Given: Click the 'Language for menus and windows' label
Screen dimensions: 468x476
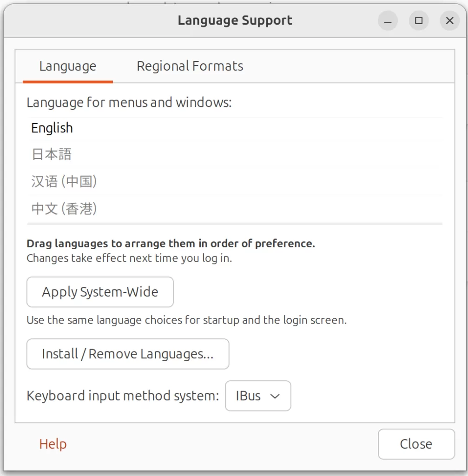Looking at the screenshot, I should (129, 102).
